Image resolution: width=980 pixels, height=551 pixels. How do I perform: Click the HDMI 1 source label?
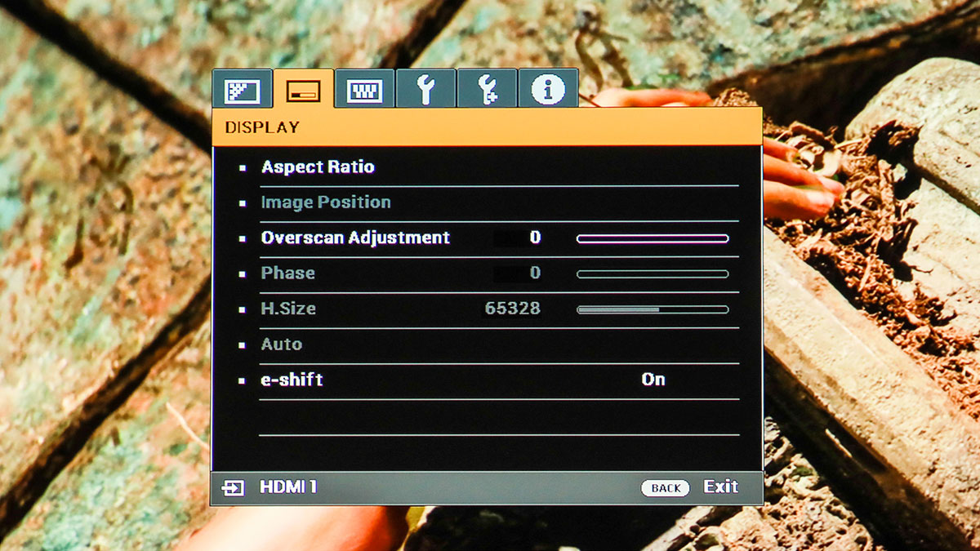pyautogui.click(x=288, y=487)
